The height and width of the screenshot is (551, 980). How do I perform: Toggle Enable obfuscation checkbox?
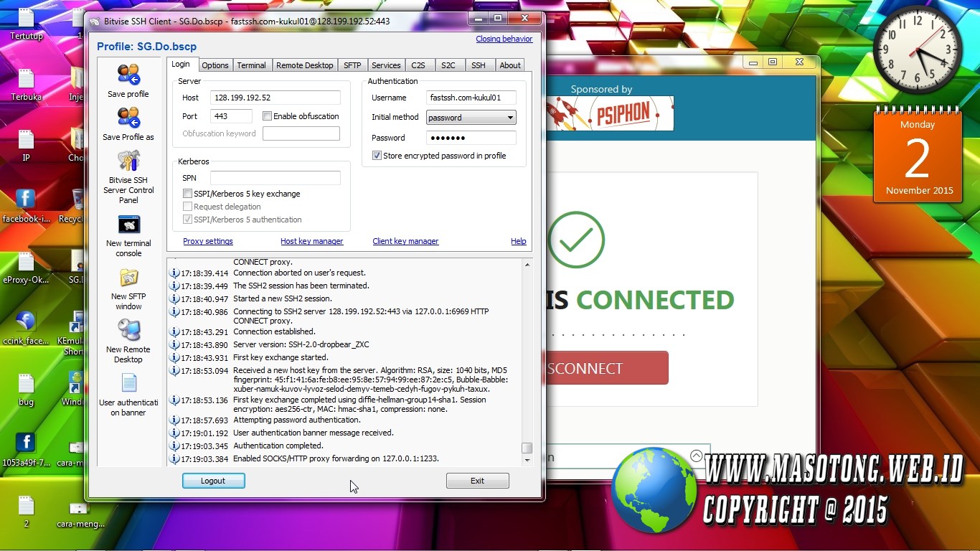(267, 116)
